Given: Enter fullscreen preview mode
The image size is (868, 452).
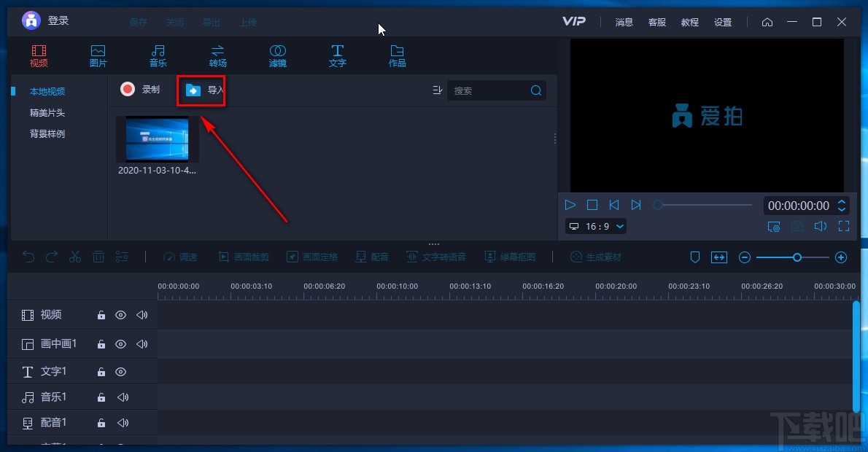Looking at the screenshot, I should tap(844, 226).
